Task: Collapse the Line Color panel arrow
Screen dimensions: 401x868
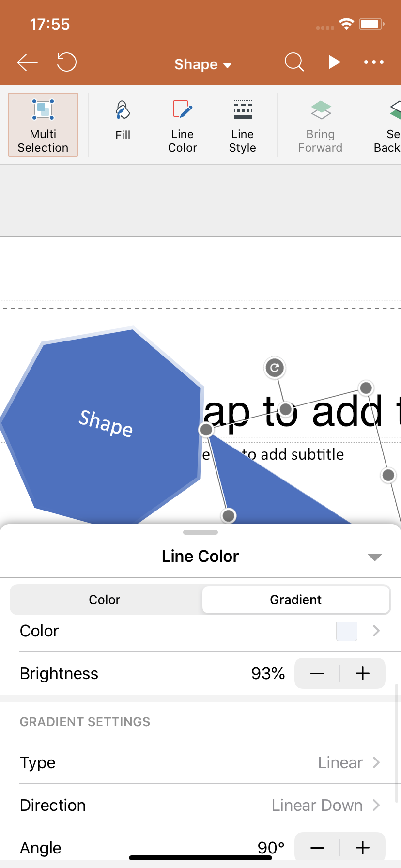Action: click(375, 557)
